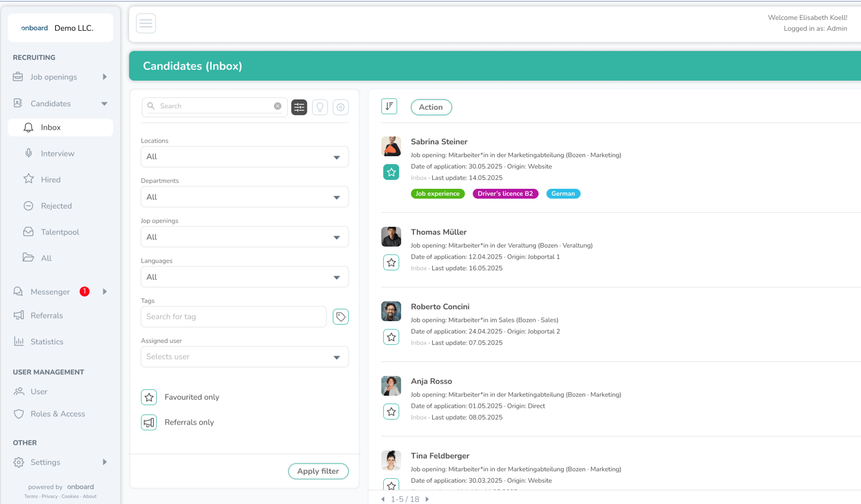Image resolution: width=861 pixels, height=504 pixels.
Task: Clear the search field with x icon
Action: pyautogui.click(x=278, y=106)
